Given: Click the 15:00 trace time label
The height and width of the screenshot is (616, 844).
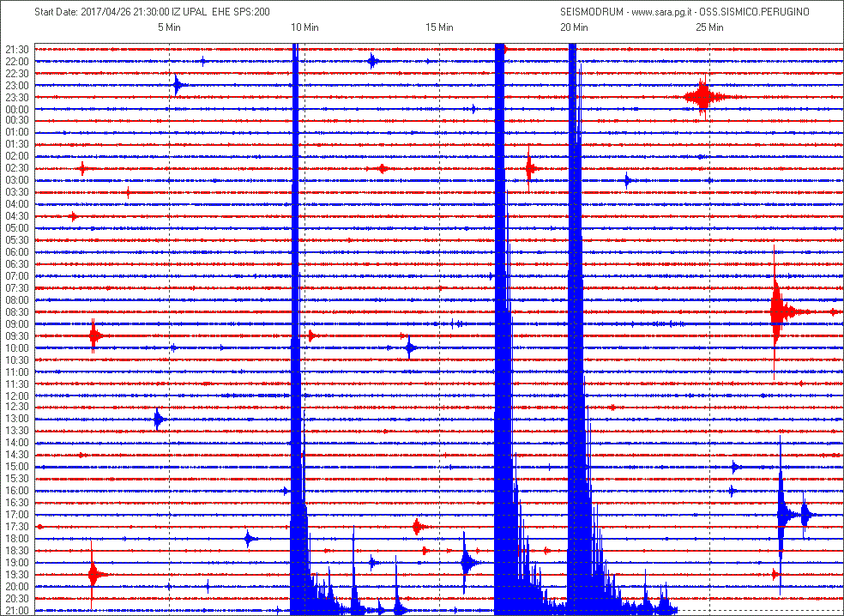Looking at the screenshot, I should tap(16, 467).
